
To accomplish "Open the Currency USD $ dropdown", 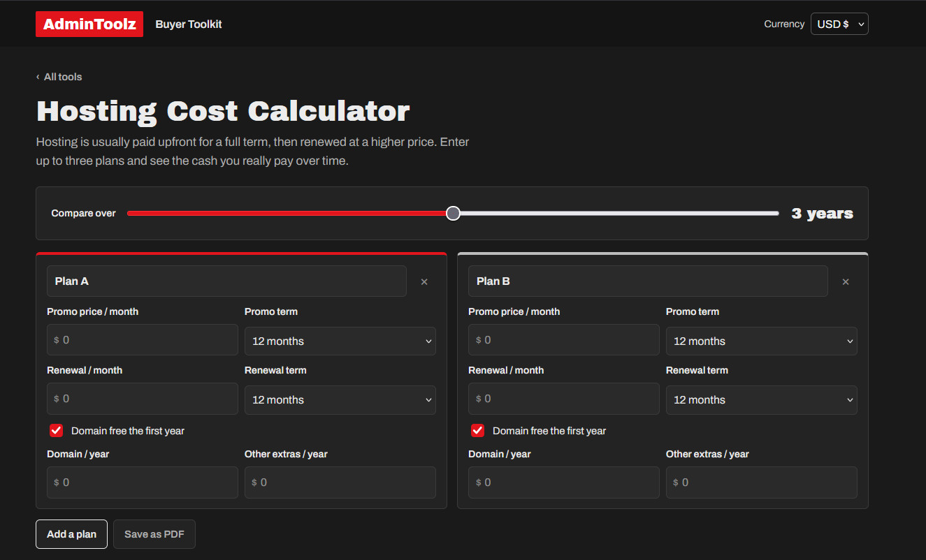I will point(839,24).
